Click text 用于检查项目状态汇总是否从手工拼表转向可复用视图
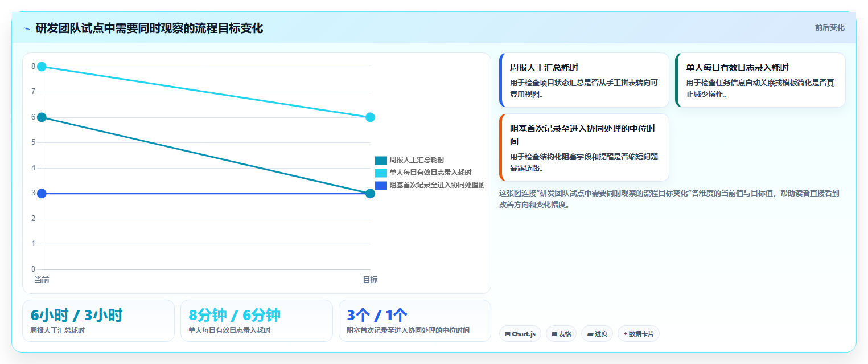 (x=584, y=88)
